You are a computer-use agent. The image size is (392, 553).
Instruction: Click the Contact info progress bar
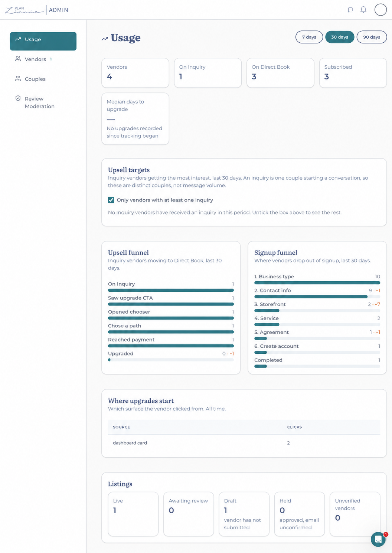pyautogui.click(x=317, y=297)
